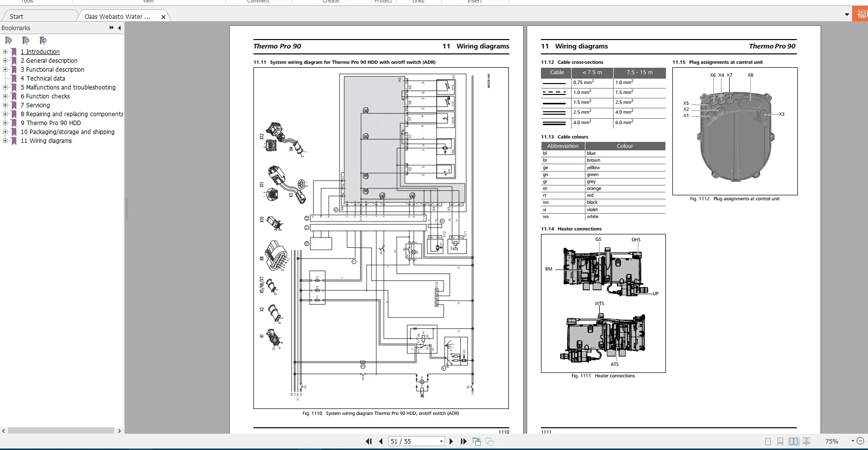
Task: Zoom out with the minus button
Action: [x=860, y=441]
